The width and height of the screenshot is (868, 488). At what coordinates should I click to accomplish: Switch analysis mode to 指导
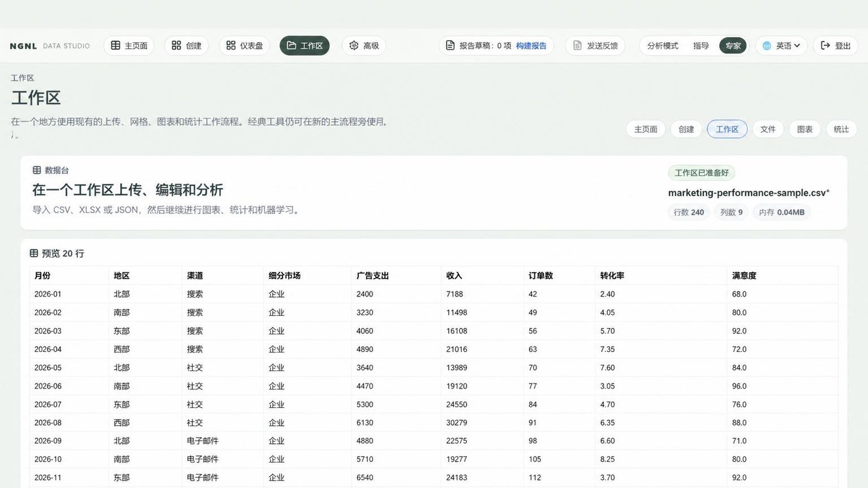click(x=701, y=46)
